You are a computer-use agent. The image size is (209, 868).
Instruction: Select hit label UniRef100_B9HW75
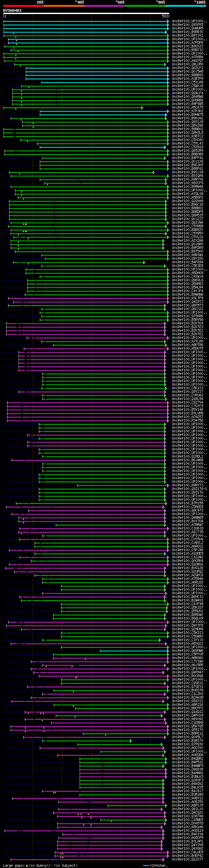click(x=187, y=114)
